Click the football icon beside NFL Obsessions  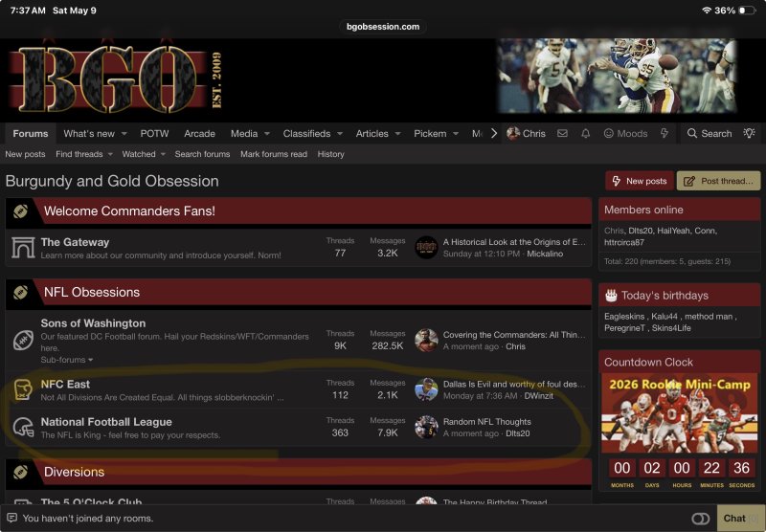pos(20,293)
